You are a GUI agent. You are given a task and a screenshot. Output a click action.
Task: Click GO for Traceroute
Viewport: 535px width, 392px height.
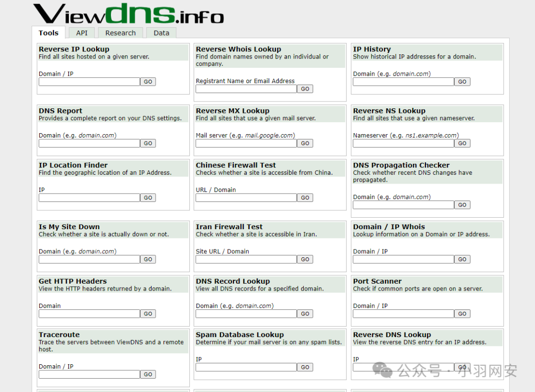click(148, 375)
